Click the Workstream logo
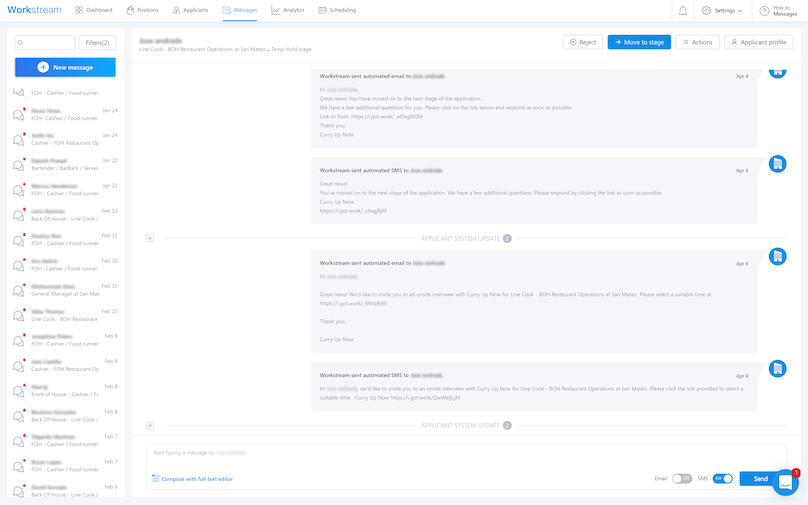 coord(34,10)
